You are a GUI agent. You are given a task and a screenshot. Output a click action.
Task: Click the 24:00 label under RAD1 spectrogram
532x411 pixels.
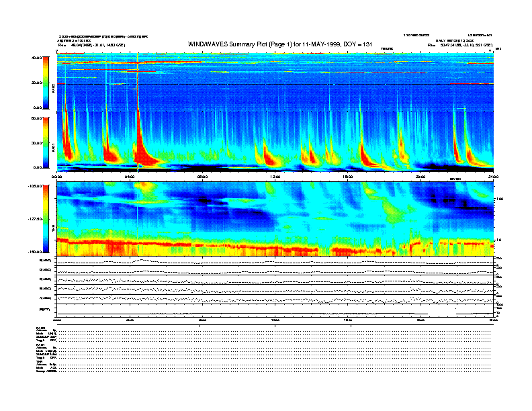[493, 177]
